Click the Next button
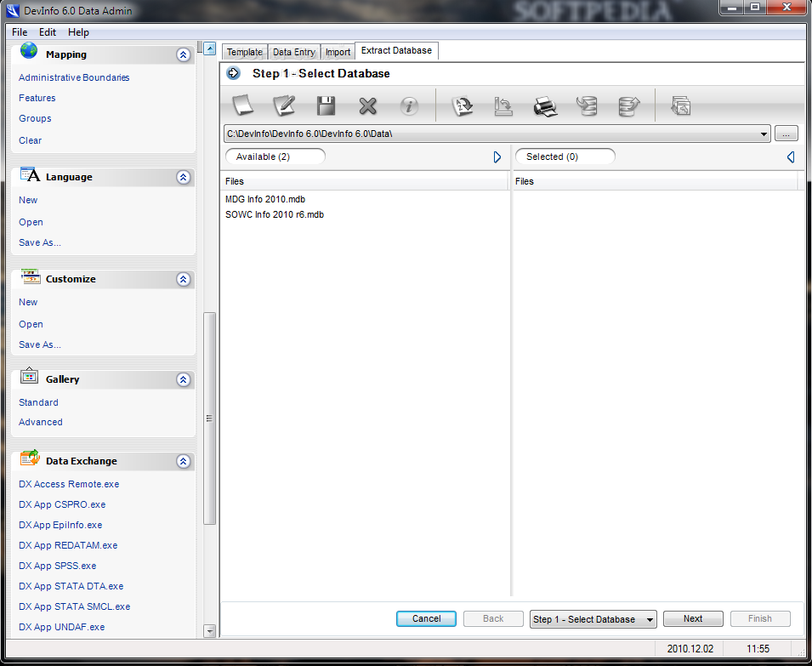This screenshot has width=812, height=666. pyautogui.click(x=693, y=618)
